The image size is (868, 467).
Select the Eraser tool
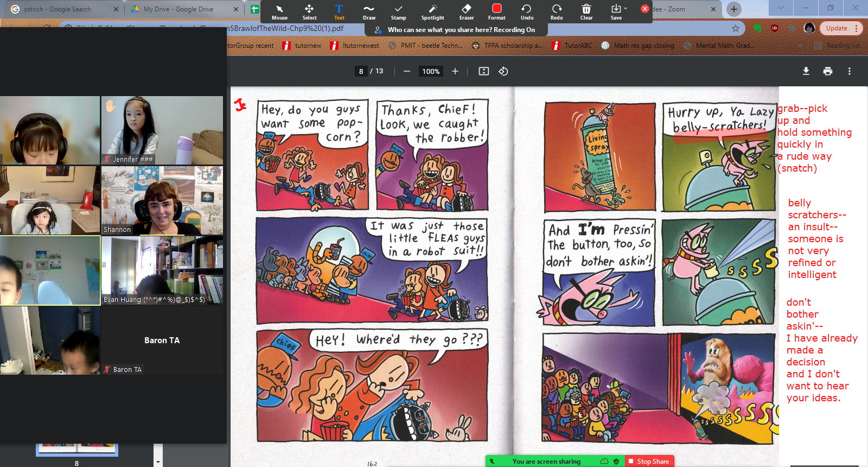click(x=467, y=12)
